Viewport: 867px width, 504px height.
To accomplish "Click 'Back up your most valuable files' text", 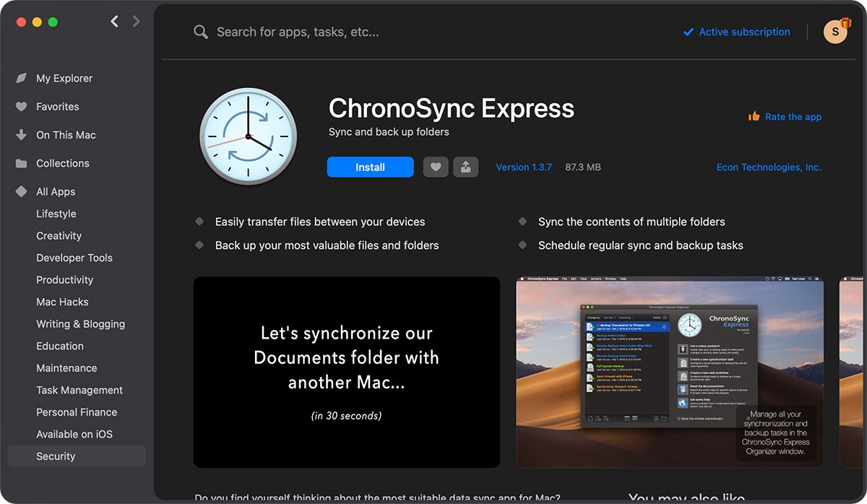I will click(327, 245).
